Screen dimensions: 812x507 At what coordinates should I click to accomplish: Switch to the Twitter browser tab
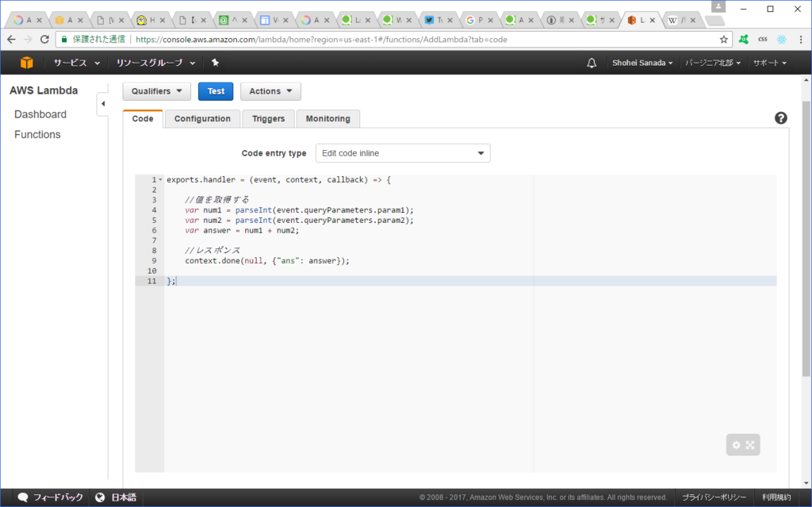(x=438, y=20)
